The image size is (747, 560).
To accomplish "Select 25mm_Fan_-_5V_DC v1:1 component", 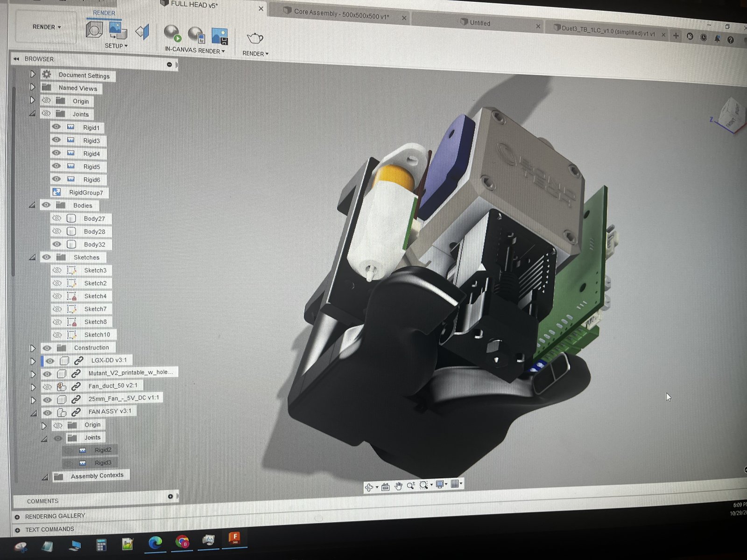I will coord(124,398).
